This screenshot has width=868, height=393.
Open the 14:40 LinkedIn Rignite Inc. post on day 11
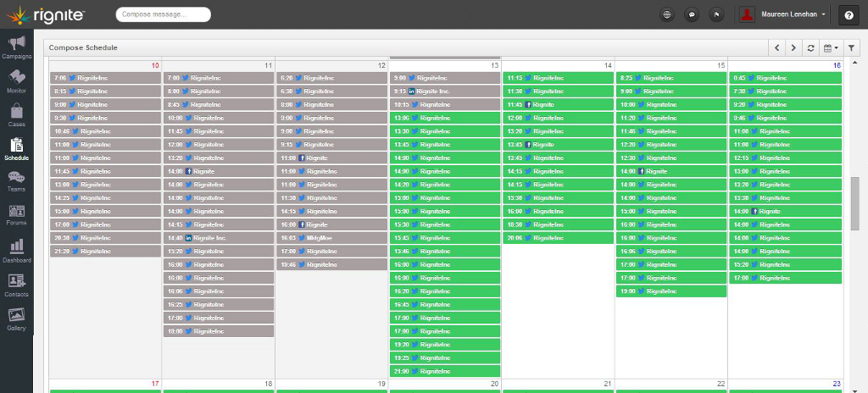tap(219, 238)
